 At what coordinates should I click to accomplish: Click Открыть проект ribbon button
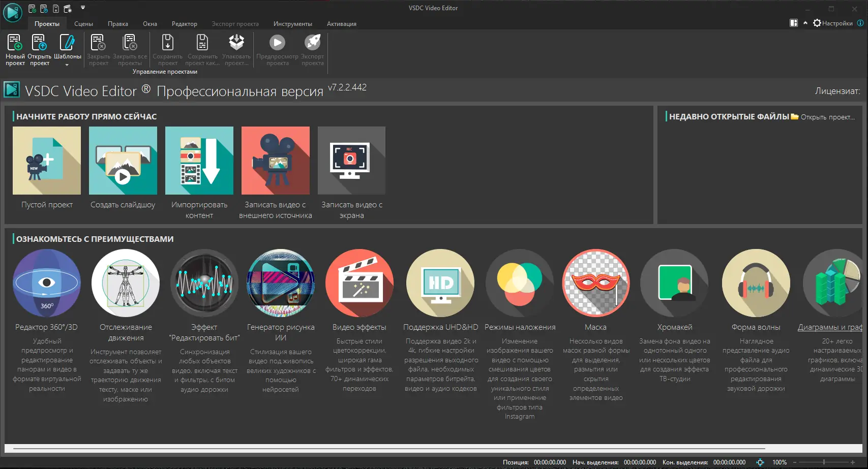pyautogui.click(x=39, y=49)
